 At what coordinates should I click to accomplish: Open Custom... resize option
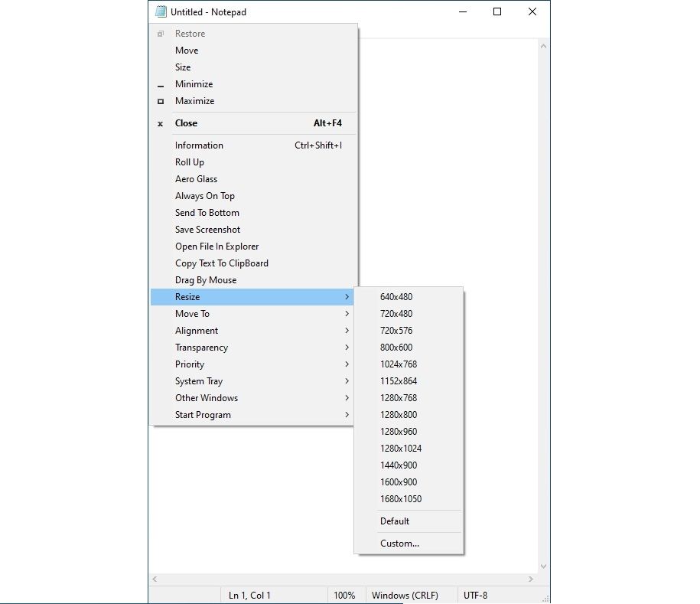pyautogui.click(x=409, y=544)
